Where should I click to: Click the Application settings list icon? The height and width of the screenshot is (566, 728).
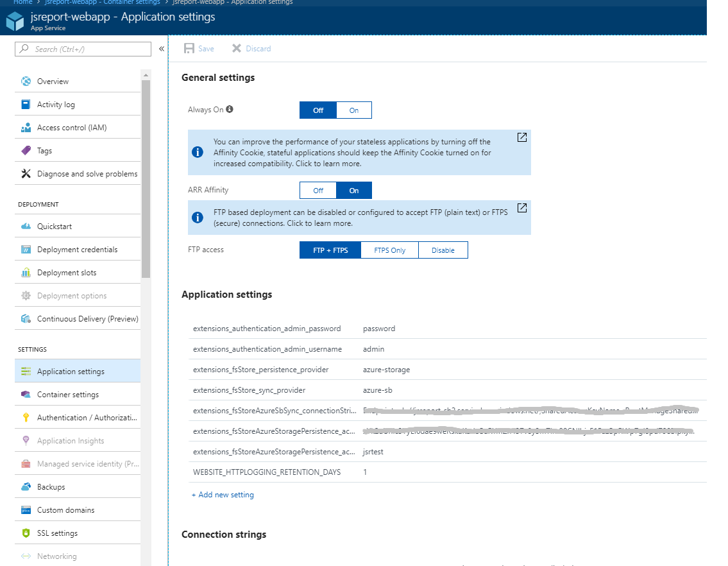click(x=26, y=372)
